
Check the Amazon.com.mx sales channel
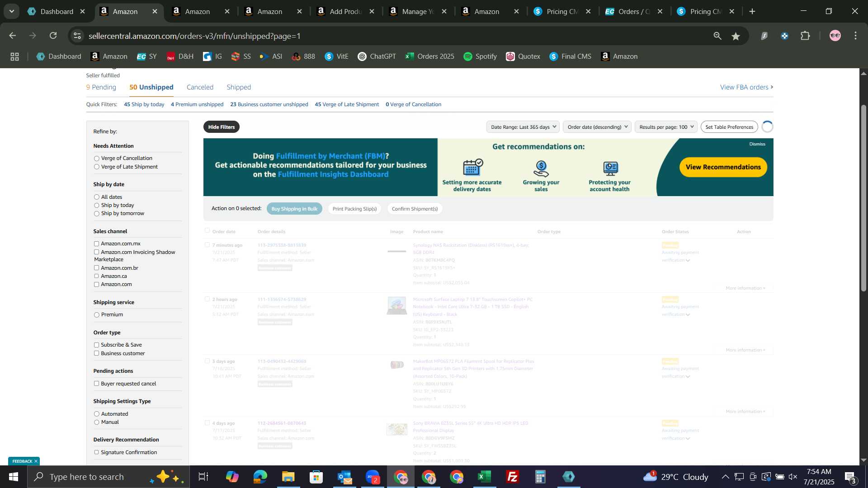coord(96,244)
